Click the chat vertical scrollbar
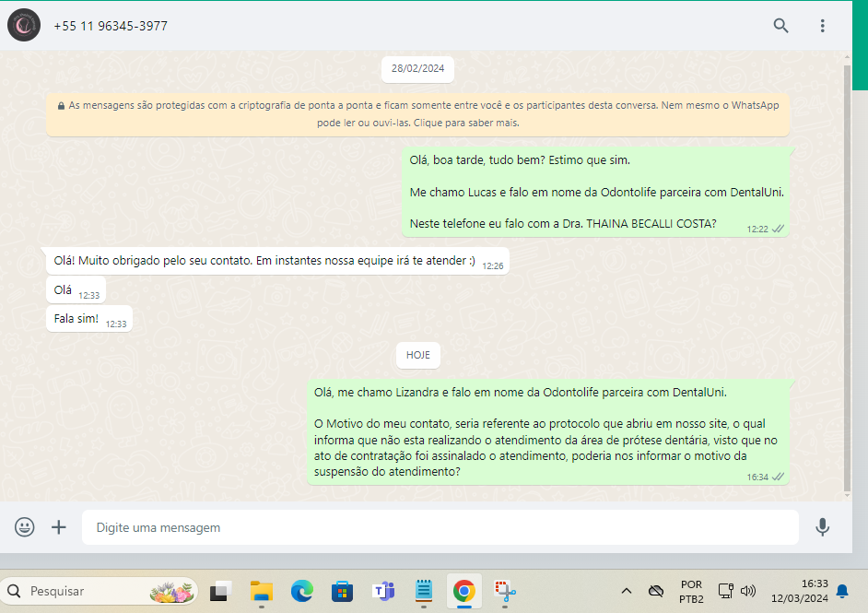The height and width of the screenshot is (613, 868). [x=847, y=277]
